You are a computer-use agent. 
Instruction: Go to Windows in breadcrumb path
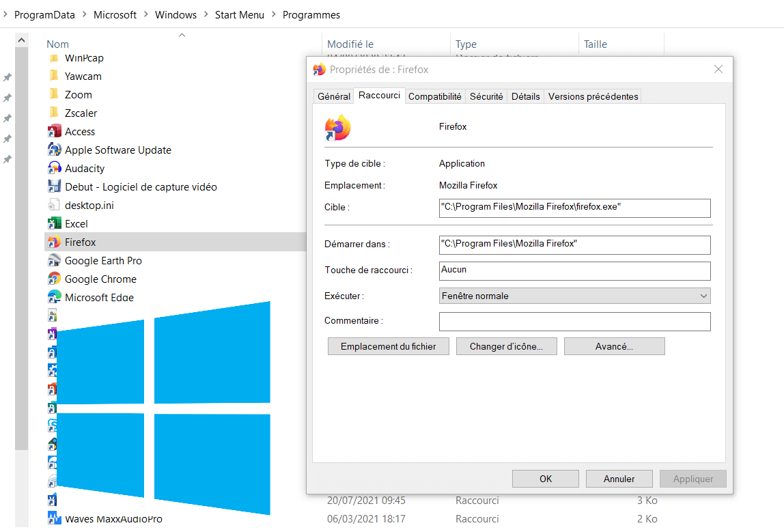(176, 15)
